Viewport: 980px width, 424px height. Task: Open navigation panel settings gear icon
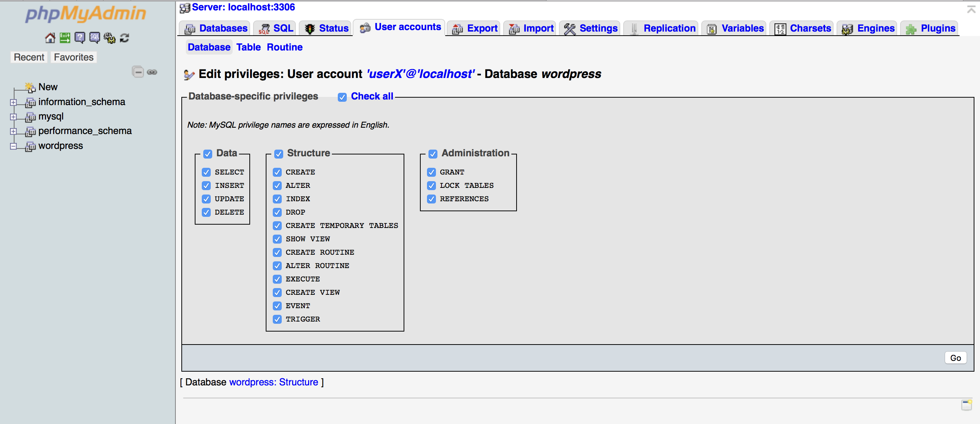[110, 37]
